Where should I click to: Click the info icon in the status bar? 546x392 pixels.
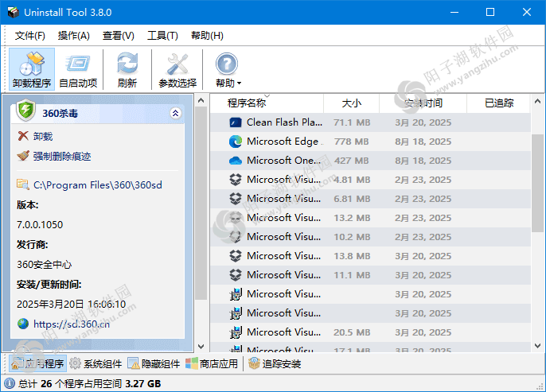(x=10, y=383)
